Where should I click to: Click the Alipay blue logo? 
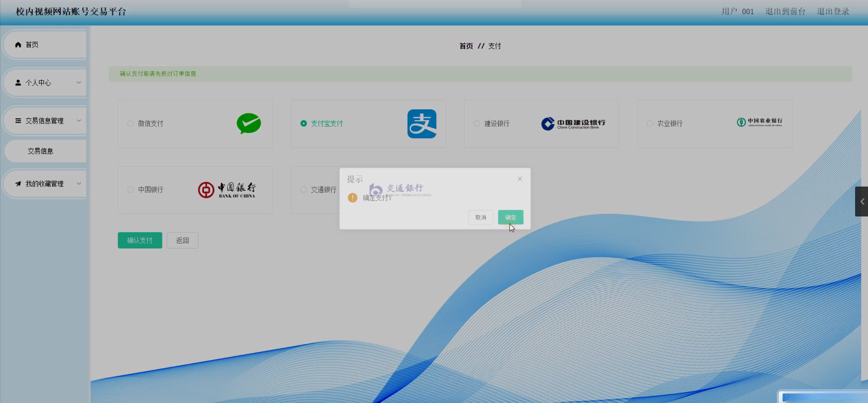(422, 124)
